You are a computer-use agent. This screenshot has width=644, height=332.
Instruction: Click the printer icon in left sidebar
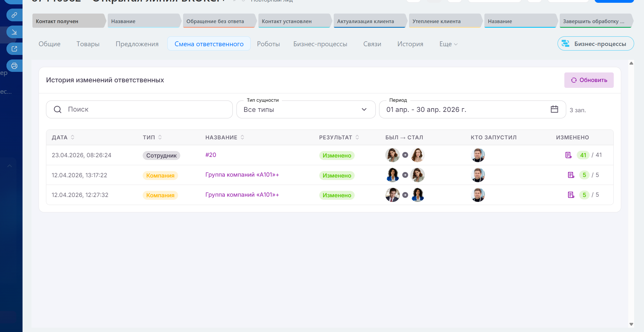pos(14,66)
